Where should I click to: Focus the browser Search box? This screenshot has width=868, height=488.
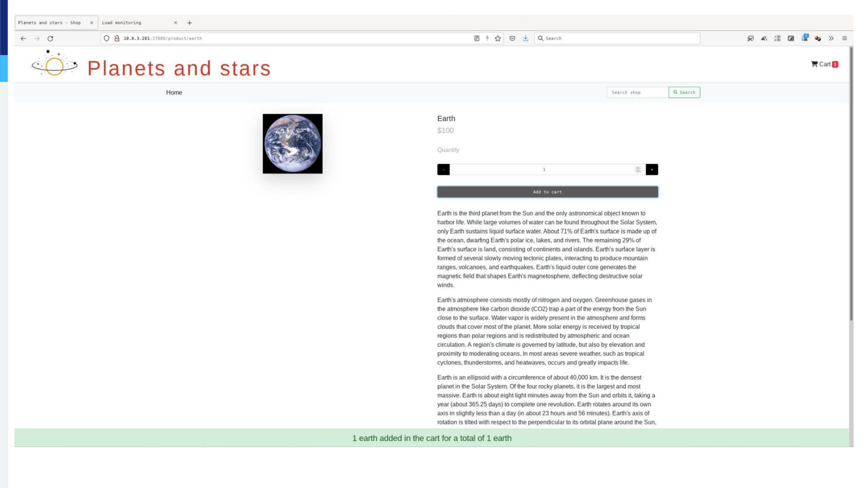(x=617, y=39)
